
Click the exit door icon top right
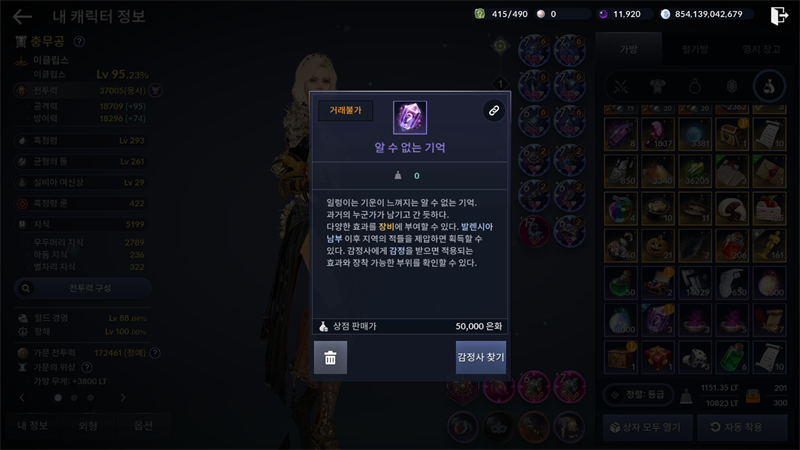pyautogui.click(x=779, y=15)
